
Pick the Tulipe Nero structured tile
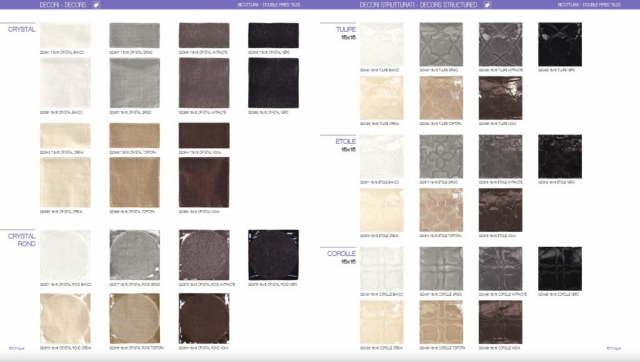point(560,44)
